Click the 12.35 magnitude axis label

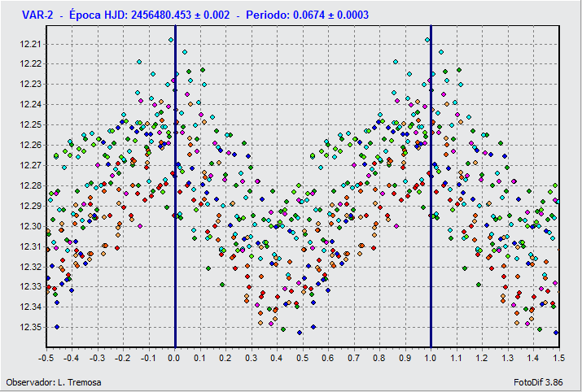point(29,327)
